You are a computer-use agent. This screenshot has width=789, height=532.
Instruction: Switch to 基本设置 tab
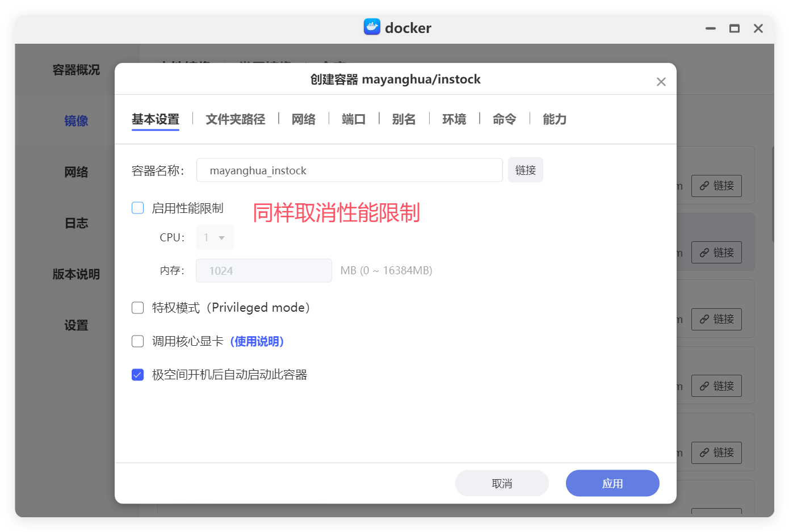point(156,119)
